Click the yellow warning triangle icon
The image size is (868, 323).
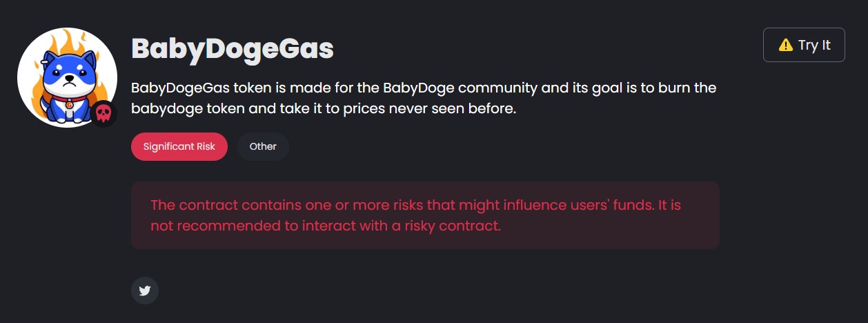785,45
